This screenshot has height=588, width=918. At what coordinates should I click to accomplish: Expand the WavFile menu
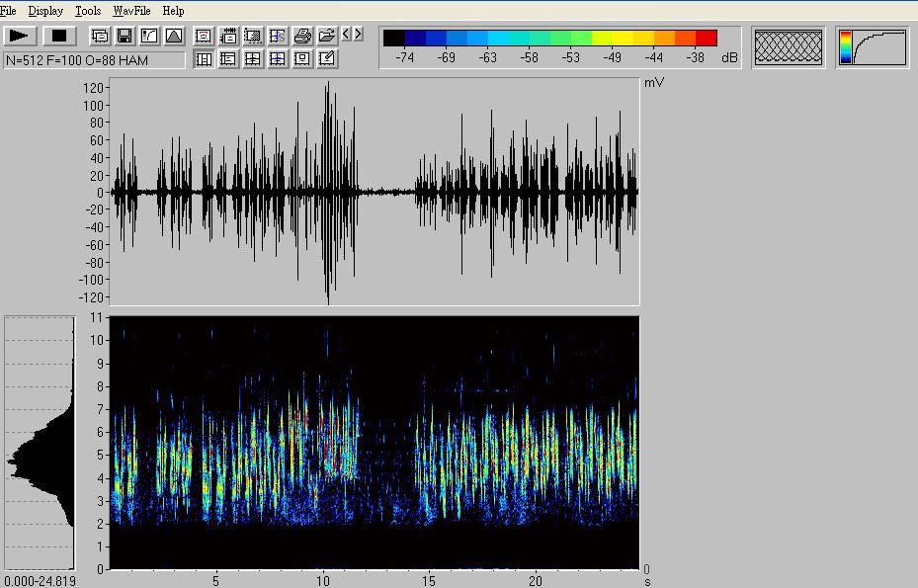[x=131, y=11]
